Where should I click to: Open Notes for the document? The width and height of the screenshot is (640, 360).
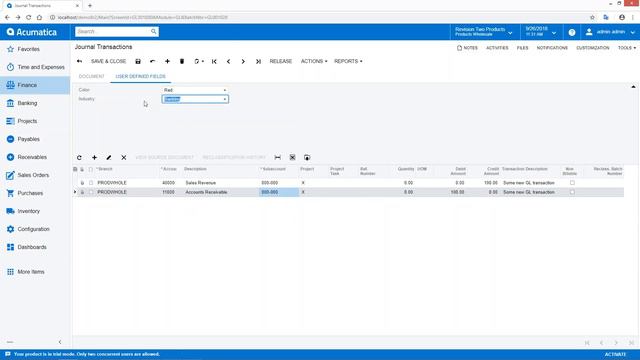click(467, 48)
